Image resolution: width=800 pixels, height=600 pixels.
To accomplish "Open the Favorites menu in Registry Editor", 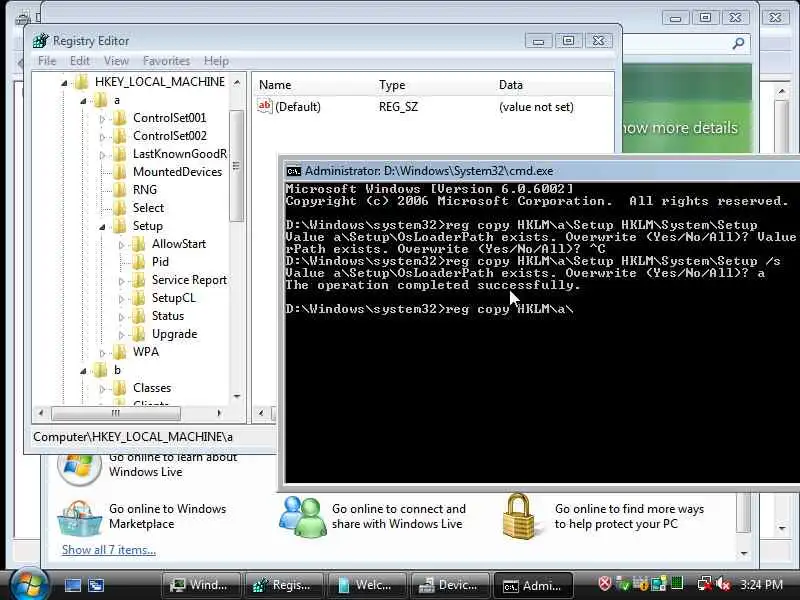I will click(x=166, y=61).
